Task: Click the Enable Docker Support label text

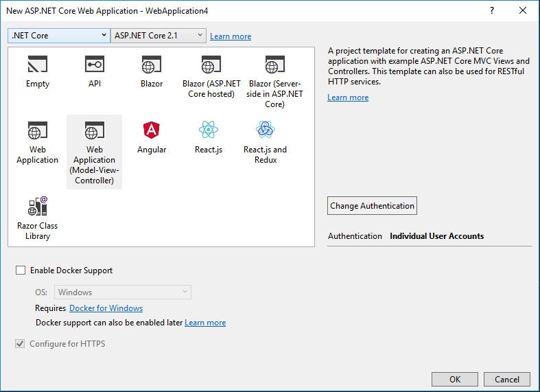Action: [71, 270]
